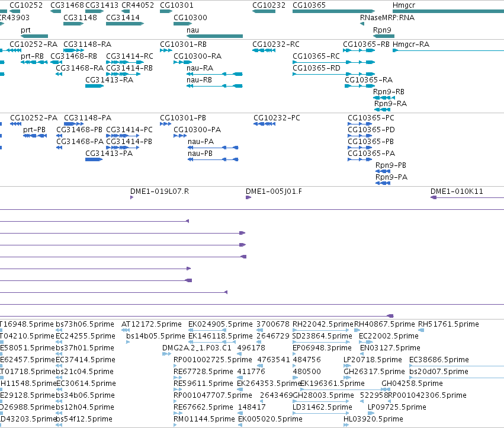Screen dimensions: 504x428
Task: Select protein label nau-PA
Action: pos(201,142)
